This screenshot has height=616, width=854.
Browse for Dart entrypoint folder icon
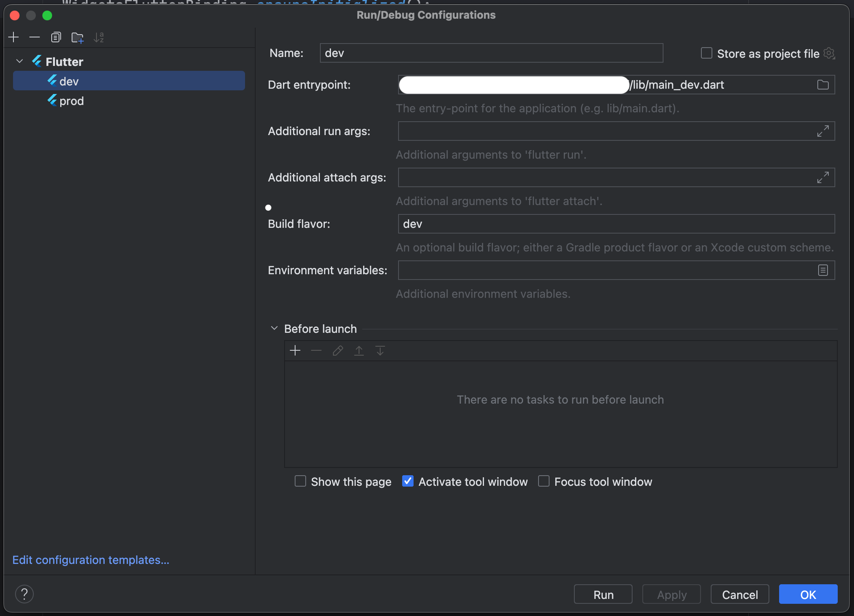pyautogui.click(x=823, y=85)
